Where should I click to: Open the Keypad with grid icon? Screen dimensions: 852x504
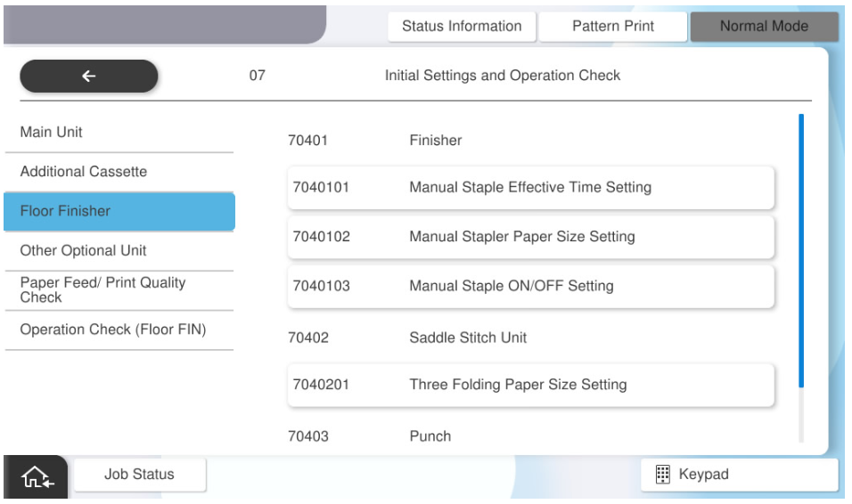pyautogui.click(x=739, y=475)
